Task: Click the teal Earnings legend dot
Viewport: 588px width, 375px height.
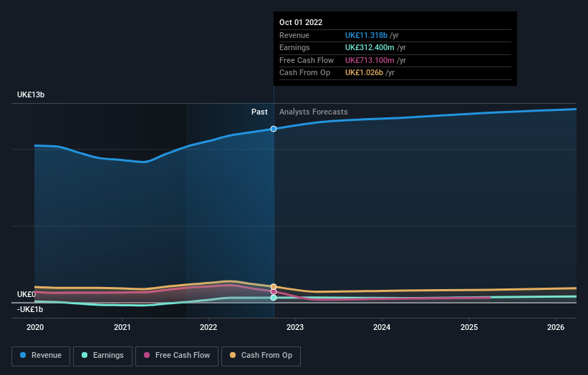Action: tap(85, 355)
